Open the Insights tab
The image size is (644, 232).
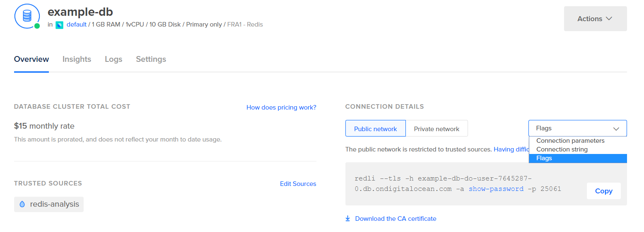click(x=77, y=59)
